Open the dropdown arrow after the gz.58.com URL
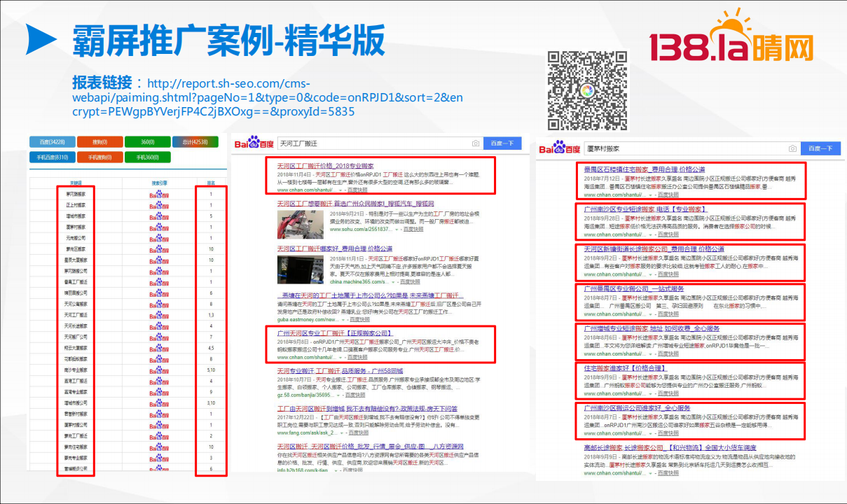Image resolution: width=847 pixels, height=504 pixels. 340,395
